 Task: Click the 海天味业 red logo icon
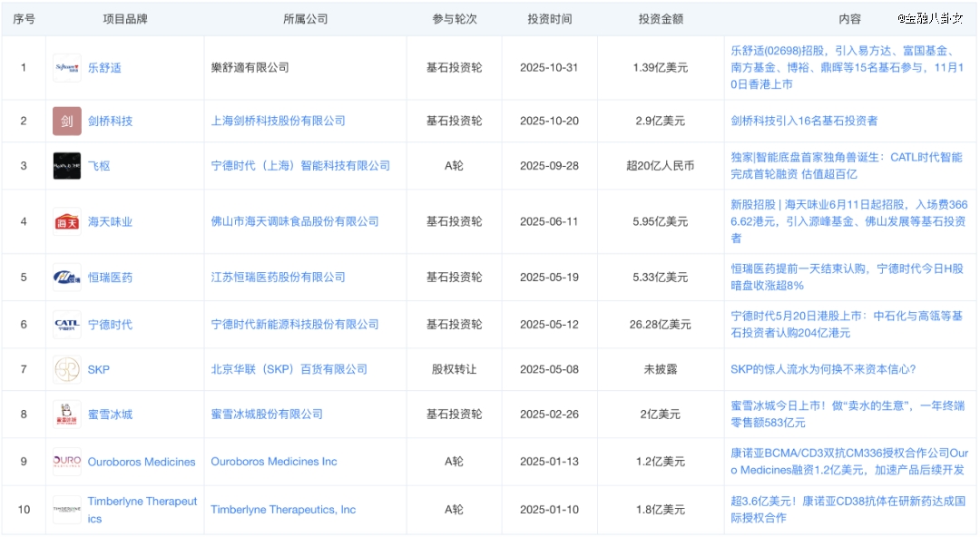pyautogui.click(x=67, y=221)
